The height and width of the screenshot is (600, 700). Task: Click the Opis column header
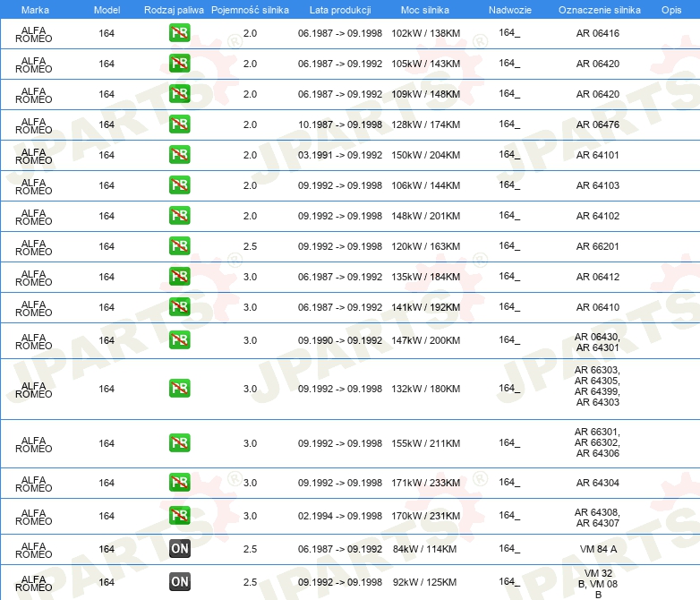[670, 9]
